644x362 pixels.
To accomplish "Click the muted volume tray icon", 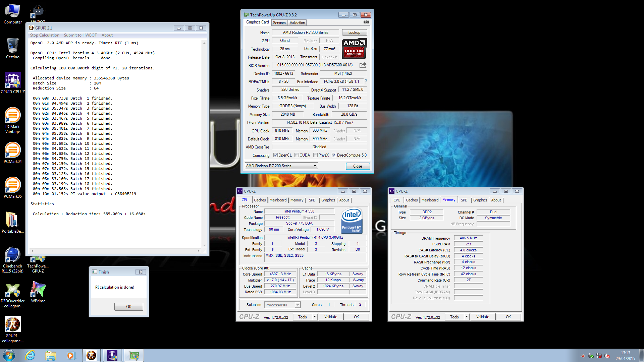I will (607, 356).
